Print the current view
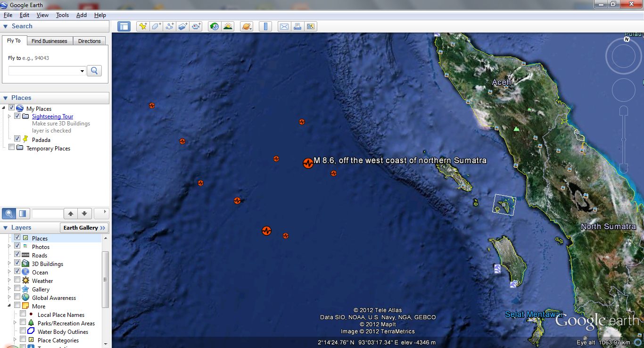Screen dimensions: 644x348 point(297,26)
